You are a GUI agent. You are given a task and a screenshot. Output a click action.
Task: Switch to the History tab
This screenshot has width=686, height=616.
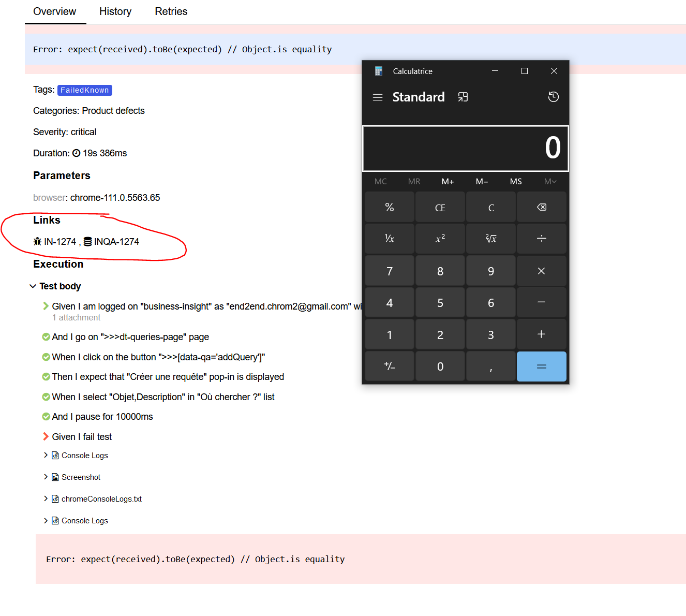(x=115, y=11)
